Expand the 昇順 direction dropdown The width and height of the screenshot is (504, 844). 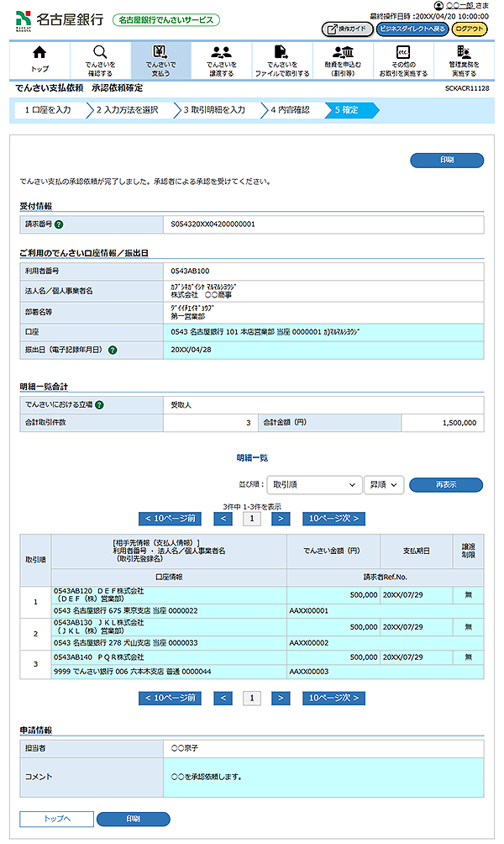coord(384,485)
